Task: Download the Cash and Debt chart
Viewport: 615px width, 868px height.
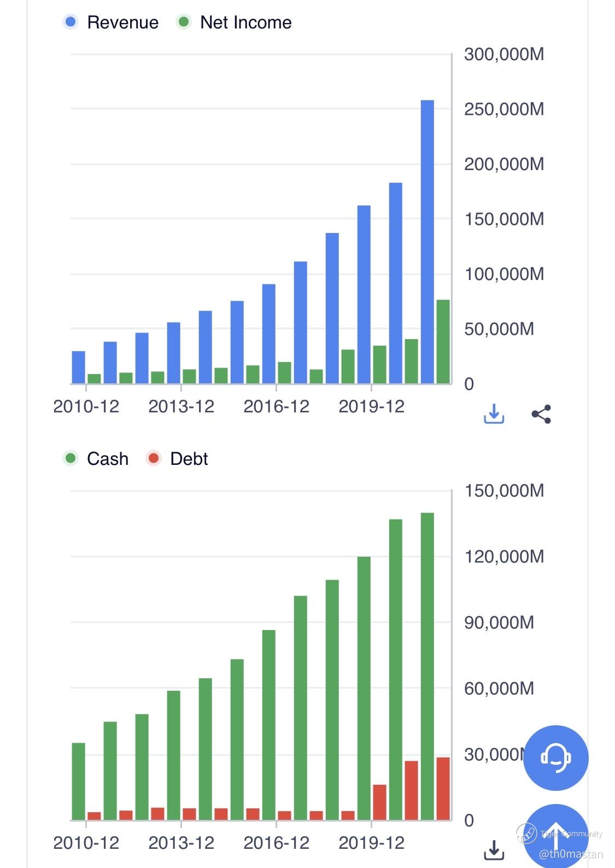Action: 494,849
